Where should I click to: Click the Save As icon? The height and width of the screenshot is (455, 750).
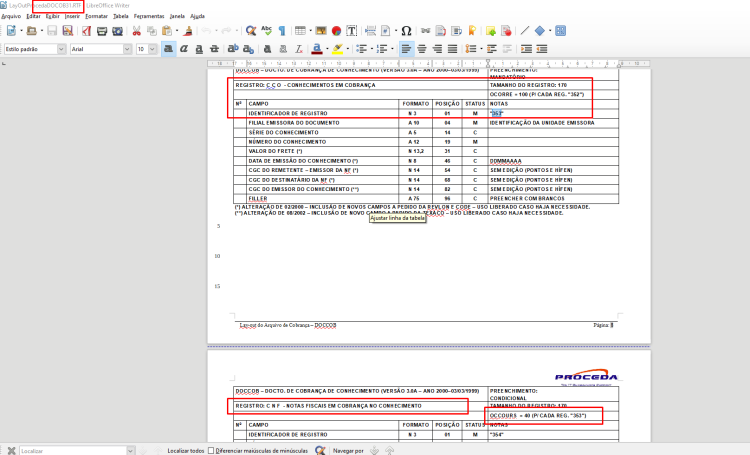67,31
